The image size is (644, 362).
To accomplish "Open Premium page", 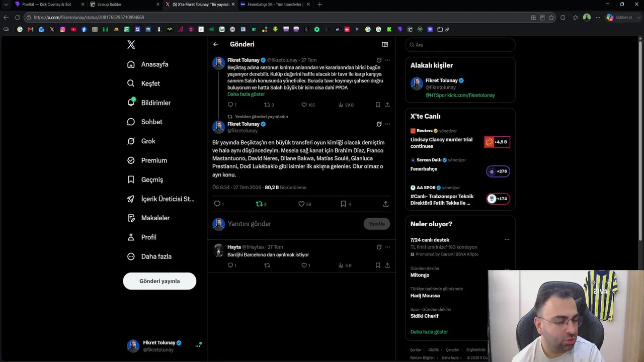I will point(147,160).
